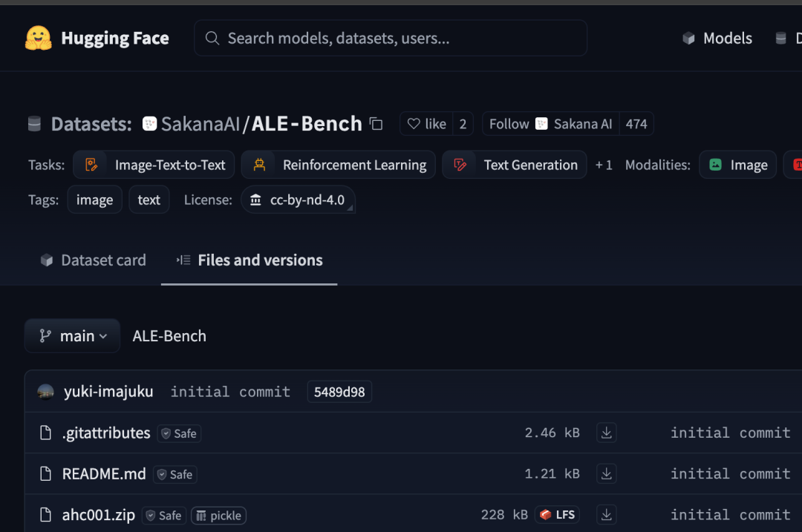Open the Models menu item
Screen dimensions: 802x532
(717, 39)
